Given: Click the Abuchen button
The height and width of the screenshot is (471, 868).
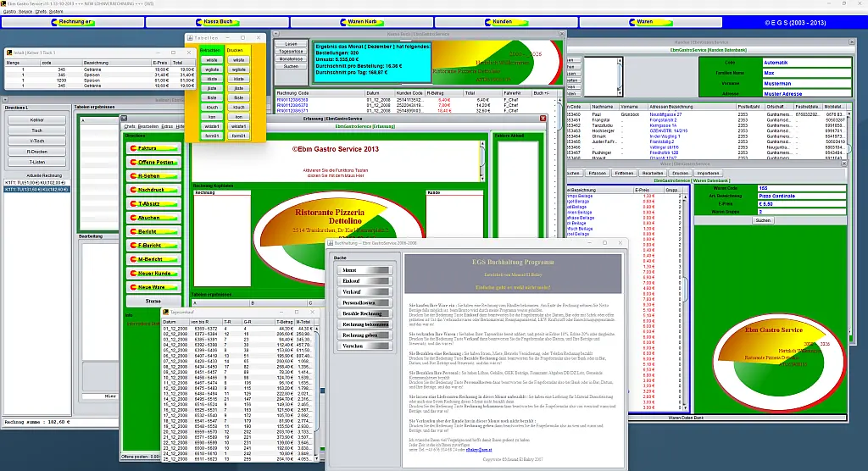Looking at the screenshot, I should point(153,218).
